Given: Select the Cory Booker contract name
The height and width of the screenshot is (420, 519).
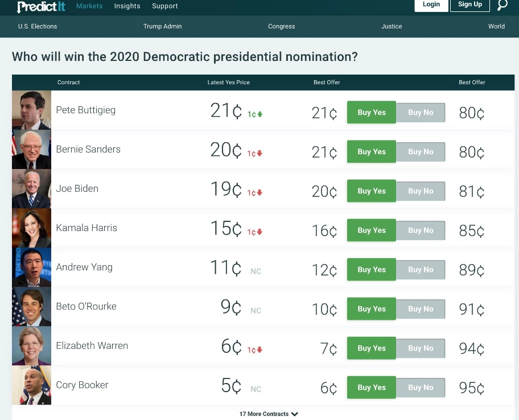Looking at the screenshot, I should click(x=82, y=385).
